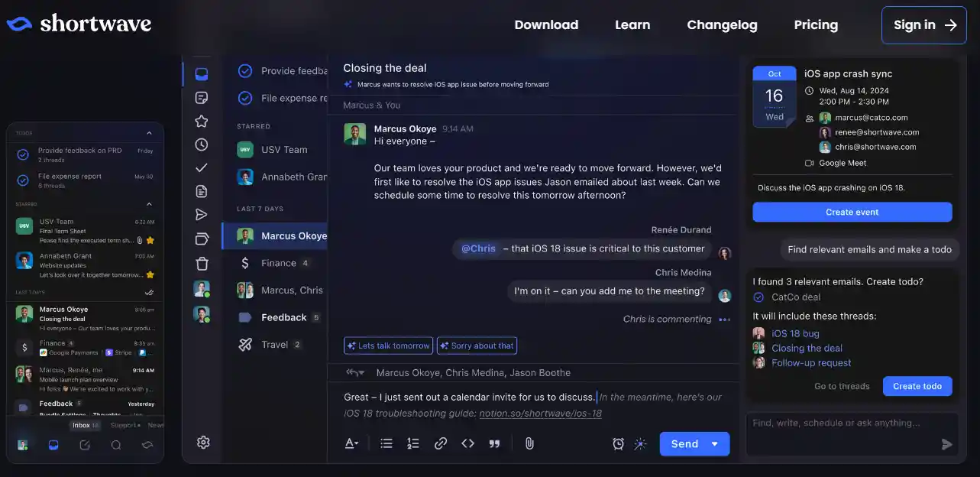Open the Drafts note icon in sidebar

point(202,98)
